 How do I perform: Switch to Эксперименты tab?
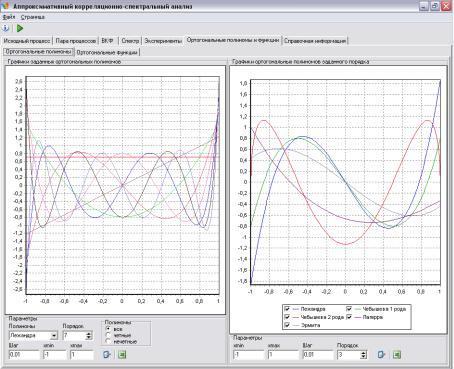163,41
